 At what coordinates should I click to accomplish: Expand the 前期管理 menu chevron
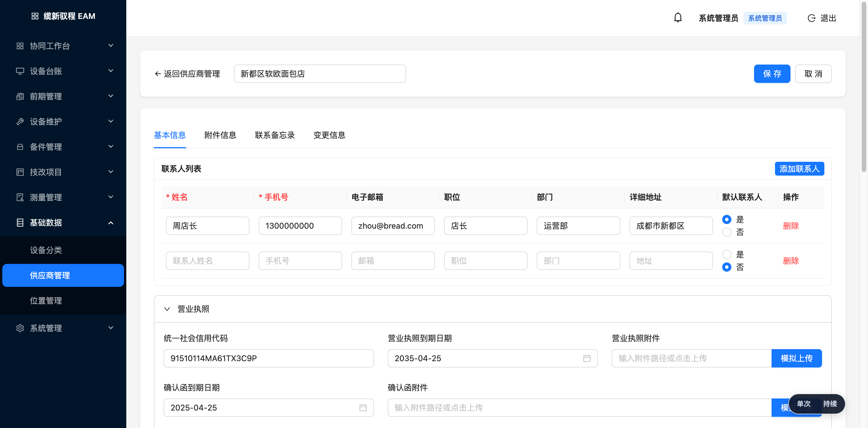(x=111, y=96)
